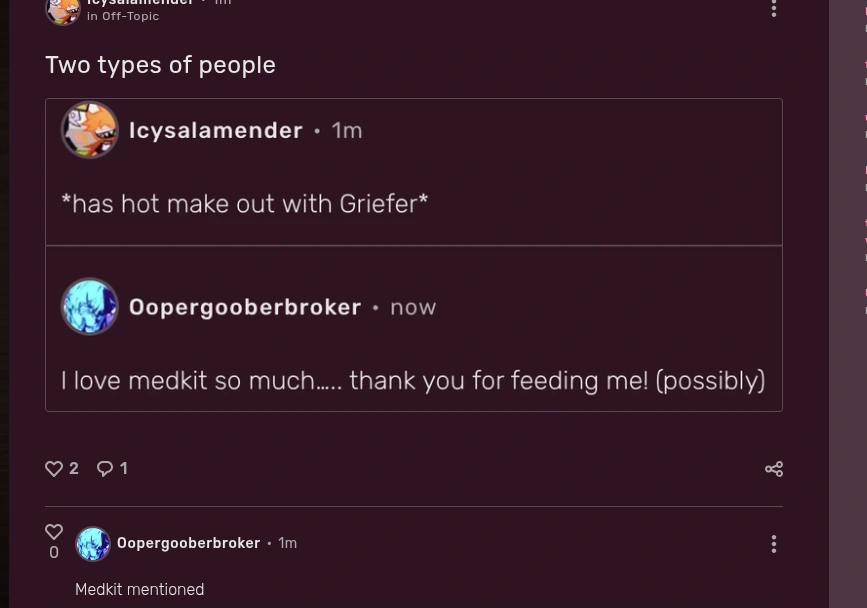The width and height of the screenshot is (867, 608).
Task: Toggle like on the 'Two types of people' post
Action: 54,468
